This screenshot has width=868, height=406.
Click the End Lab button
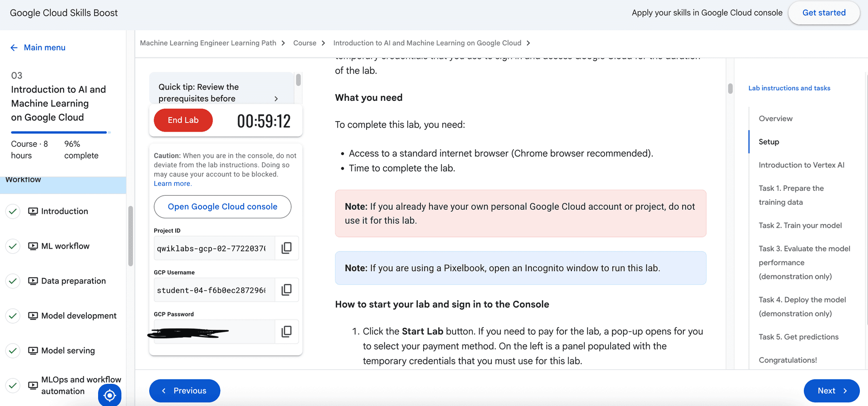[x=183, y=120]
